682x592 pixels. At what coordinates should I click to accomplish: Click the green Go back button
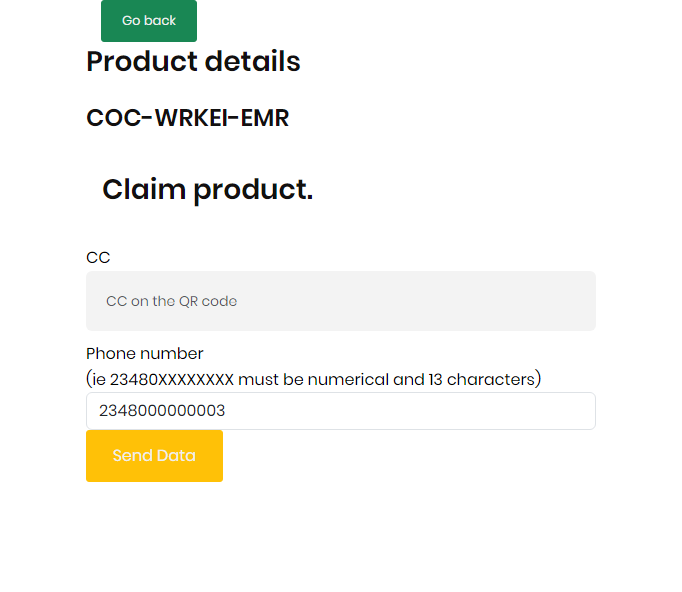pyautogui.click(x=149, y=20)
